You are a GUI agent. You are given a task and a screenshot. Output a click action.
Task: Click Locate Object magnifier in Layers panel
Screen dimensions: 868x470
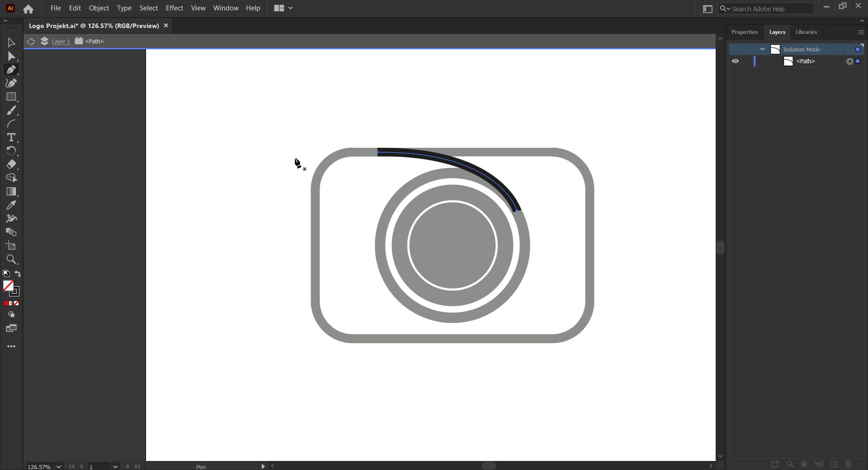790,464
